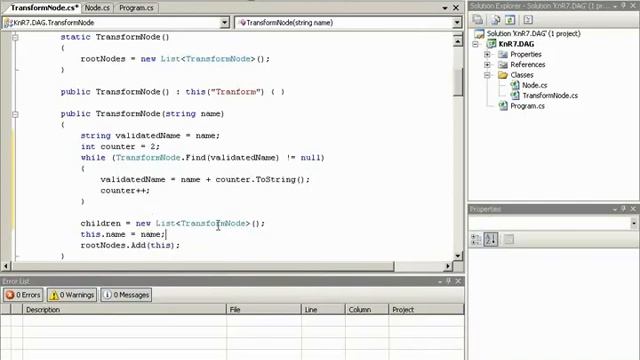Screen dimensions: 640x360
Task: Click the "Tranform" string literal in code
Action: [237, 92]
